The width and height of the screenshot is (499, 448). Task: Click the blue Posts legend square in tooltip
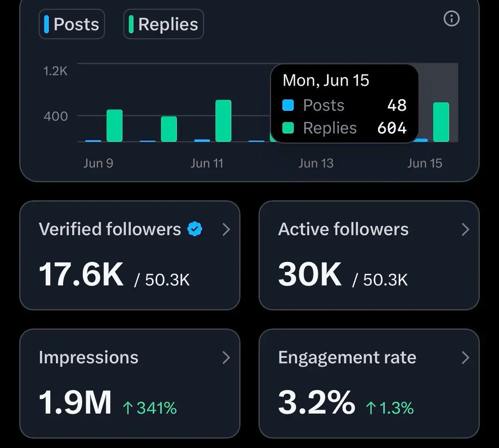coord(288,105)
